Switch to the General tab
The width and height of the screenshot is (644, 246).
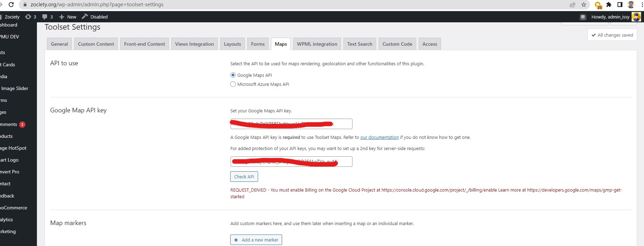59,44
